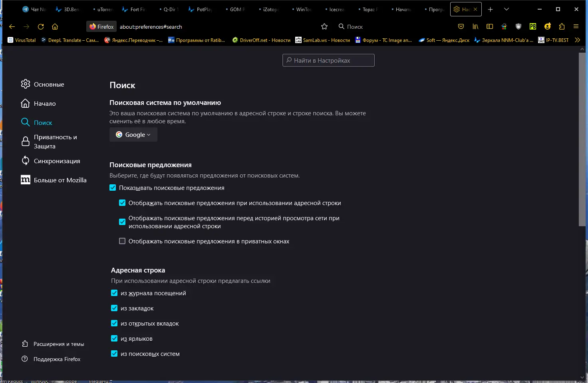Screen dimensions: 588x383
Task: Go back using the back arrow
Action: (12, 27)
